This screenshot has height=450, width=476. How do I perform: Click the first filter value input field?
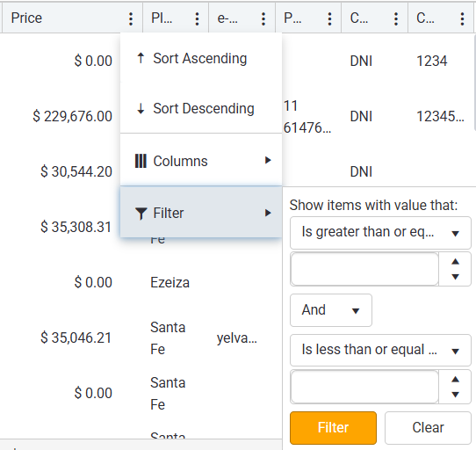tap(364, 269)
